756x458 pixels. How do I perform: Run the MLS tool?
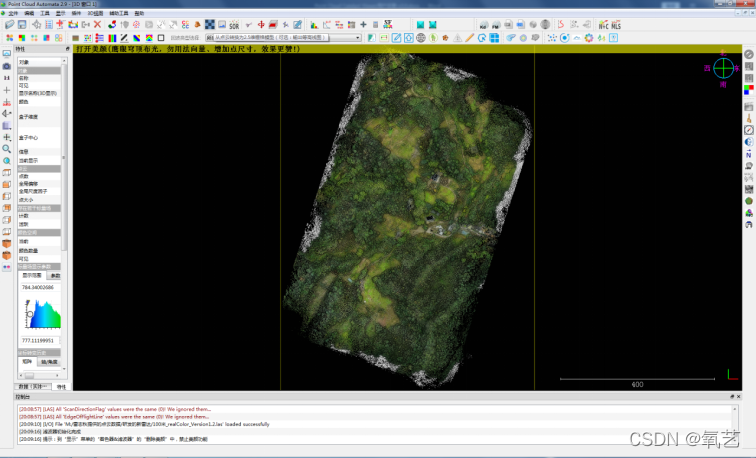click(616, 25)
